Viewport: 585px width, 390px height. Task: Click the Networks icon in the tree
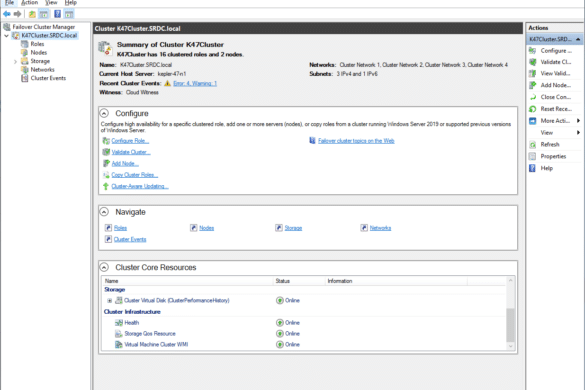point(25,70)
